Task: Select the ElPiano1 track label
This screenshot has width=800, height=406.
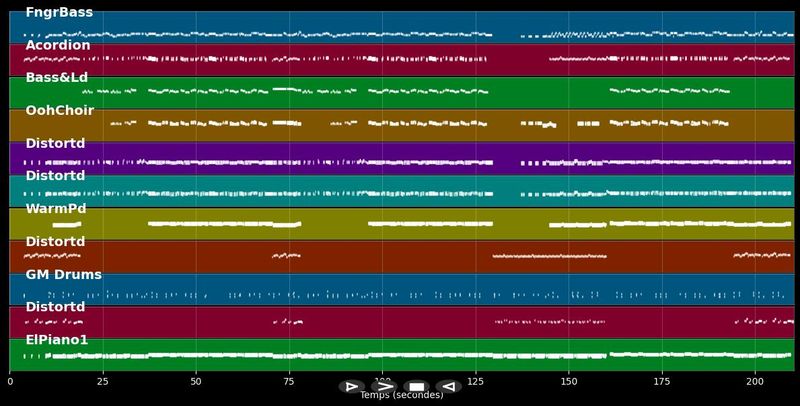Action: 57,340
